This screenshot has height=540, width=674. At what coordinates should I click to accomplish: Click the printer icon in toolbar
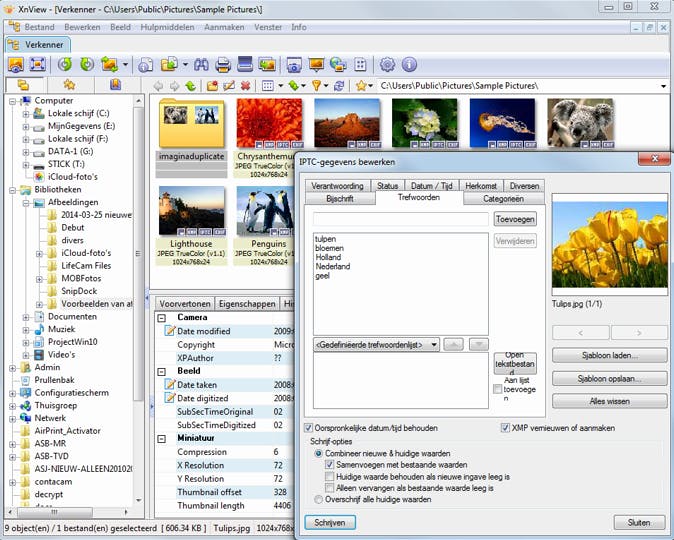click(x=223, y=64)
